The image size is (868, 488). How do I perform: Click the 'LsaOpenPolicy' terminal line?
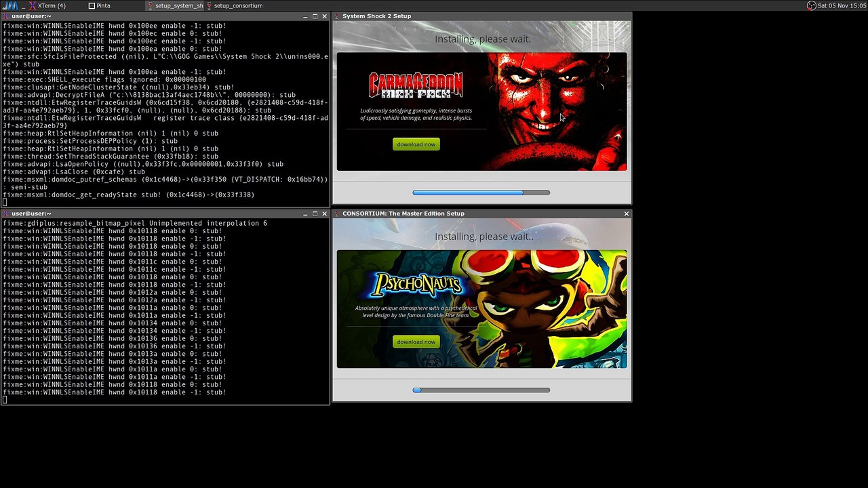[x=143, y=164]
